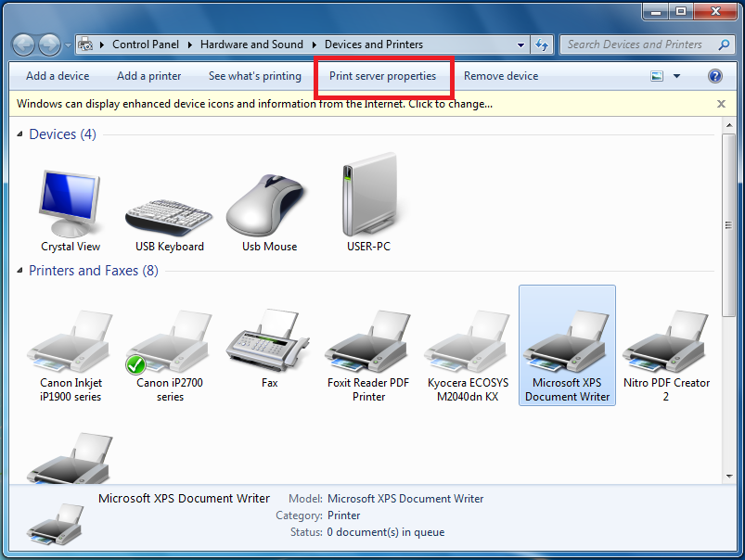Click See what's printing

[254, 76]
